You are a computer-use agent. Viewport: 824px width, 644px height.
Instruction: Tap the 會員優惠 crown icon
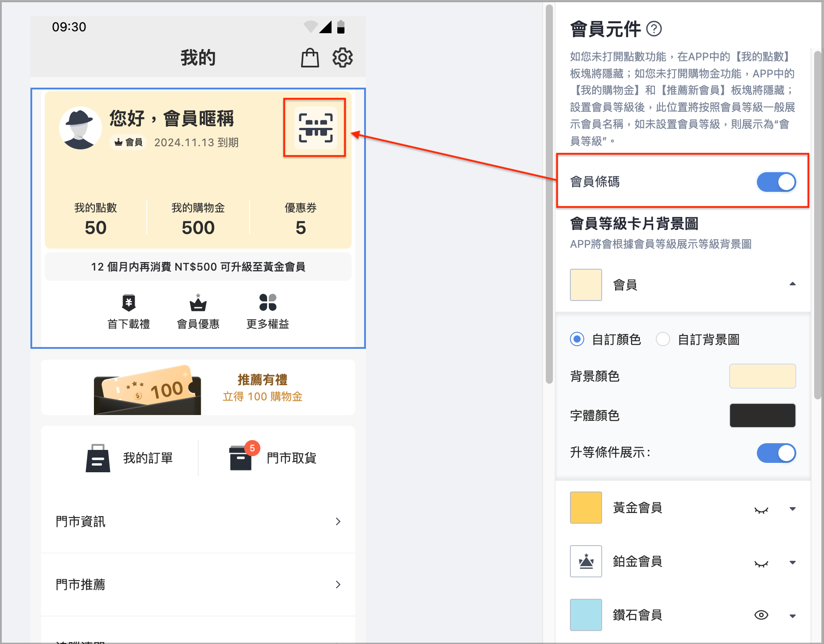click(198, 303)
